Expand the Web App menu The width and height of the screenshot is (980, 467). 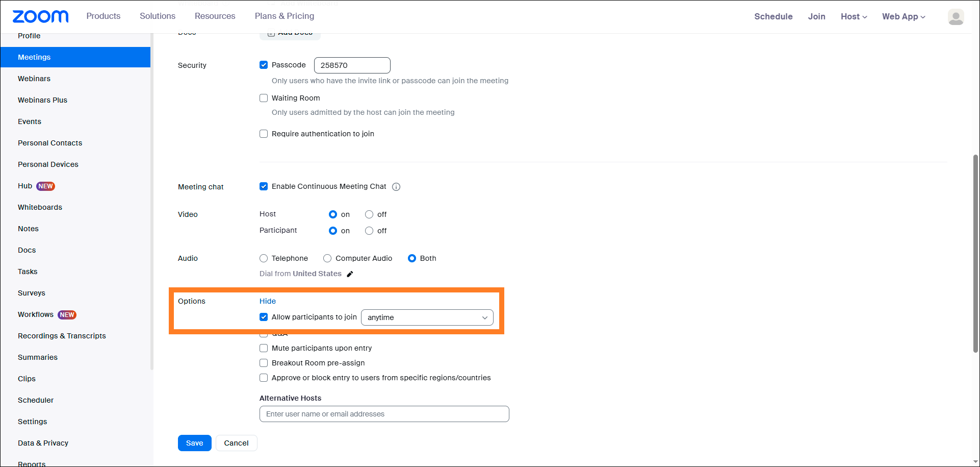tap(904, 16)
